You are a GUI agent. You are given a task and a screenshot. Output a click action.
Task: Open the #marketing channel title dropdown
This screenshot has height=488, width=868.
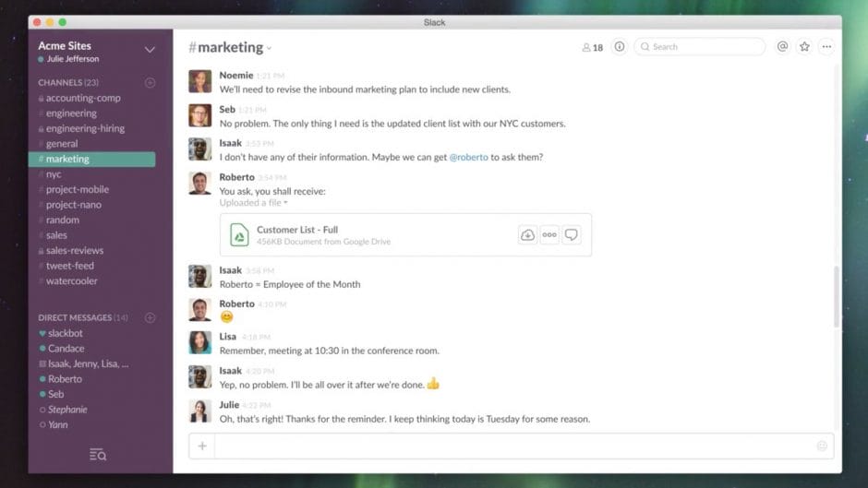click(269, 48)
